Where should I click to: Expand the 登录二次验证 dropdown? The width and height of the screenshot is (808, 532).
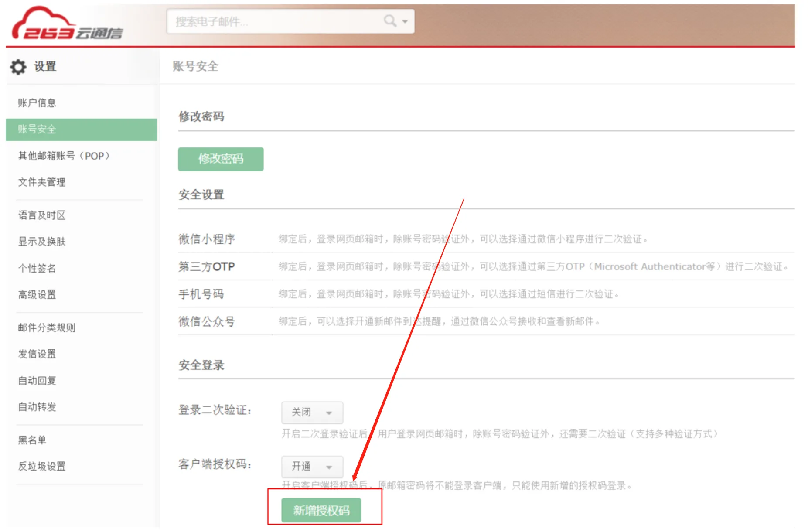point(312,413)
